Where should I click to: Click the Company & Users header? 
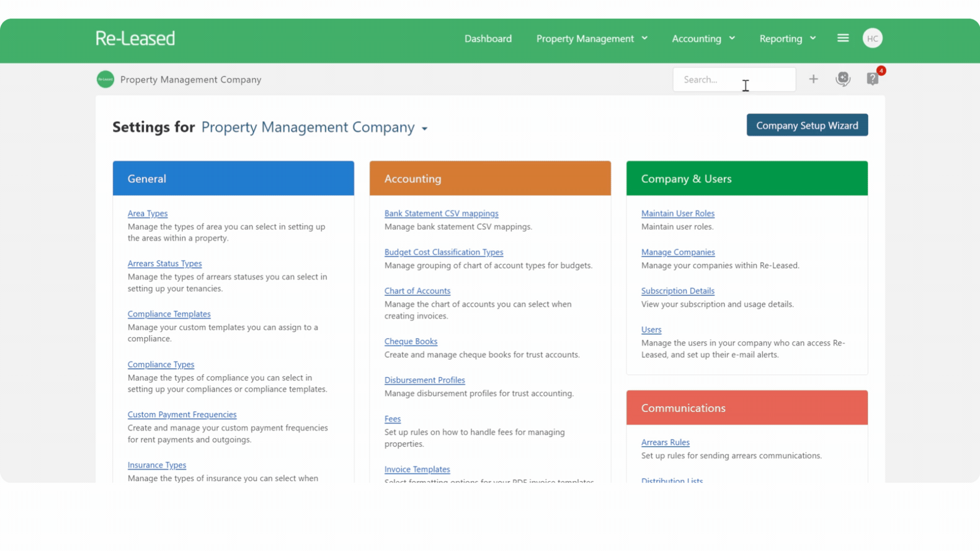coord(747,178)
